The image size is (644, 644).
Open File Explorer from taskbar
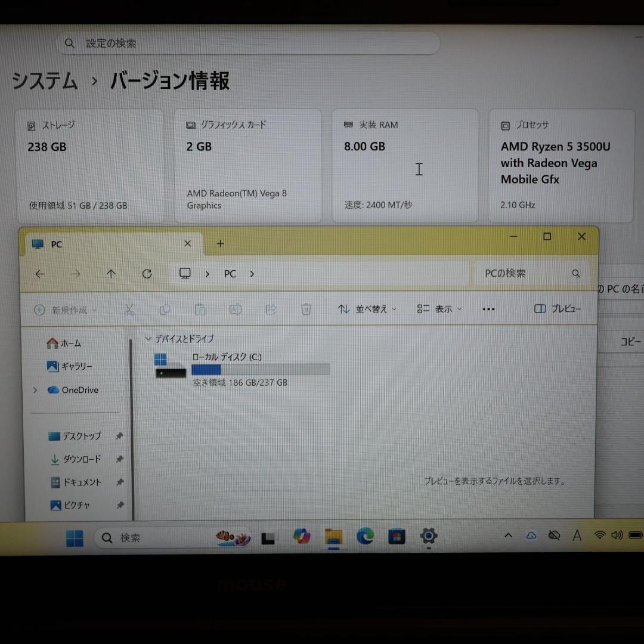point(333,537)
